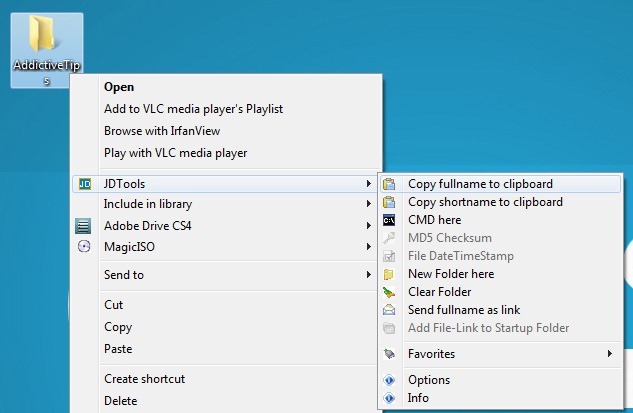Image resolution: width=633 pixels, height=413 pixels.
Task: Click the Copy fullname clipboard icon
Action: pos(389,184)
